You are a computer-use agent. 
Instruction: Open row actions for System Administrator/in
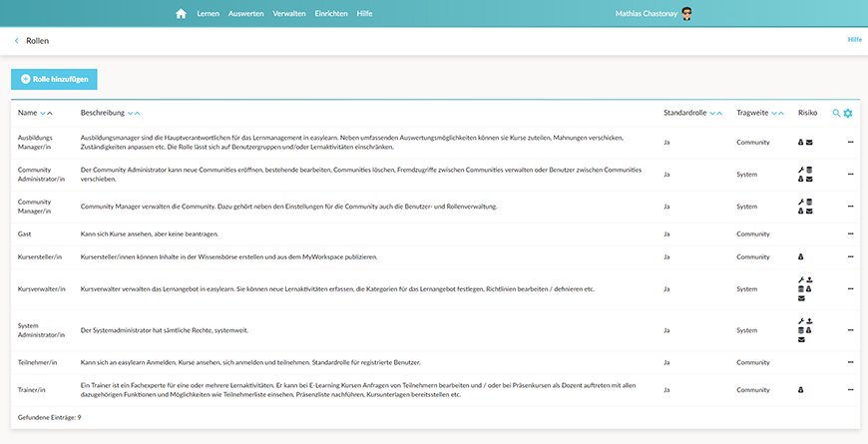point(851,329)
